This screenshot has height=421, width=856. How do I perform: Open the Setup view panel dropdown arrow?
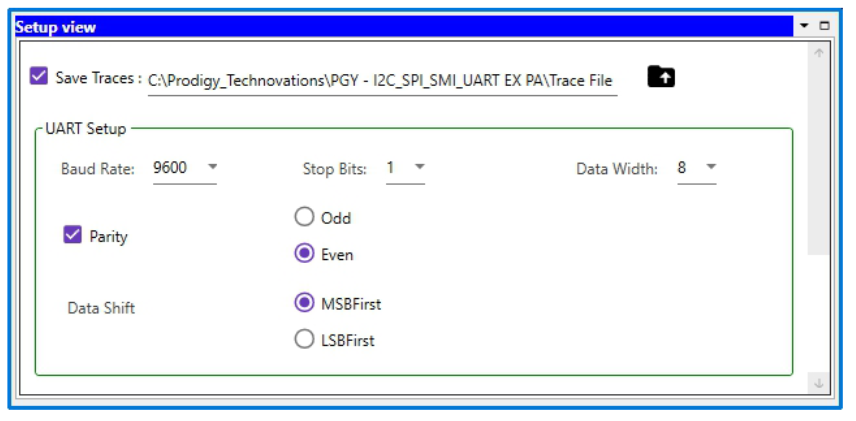(x=804, y=26)
